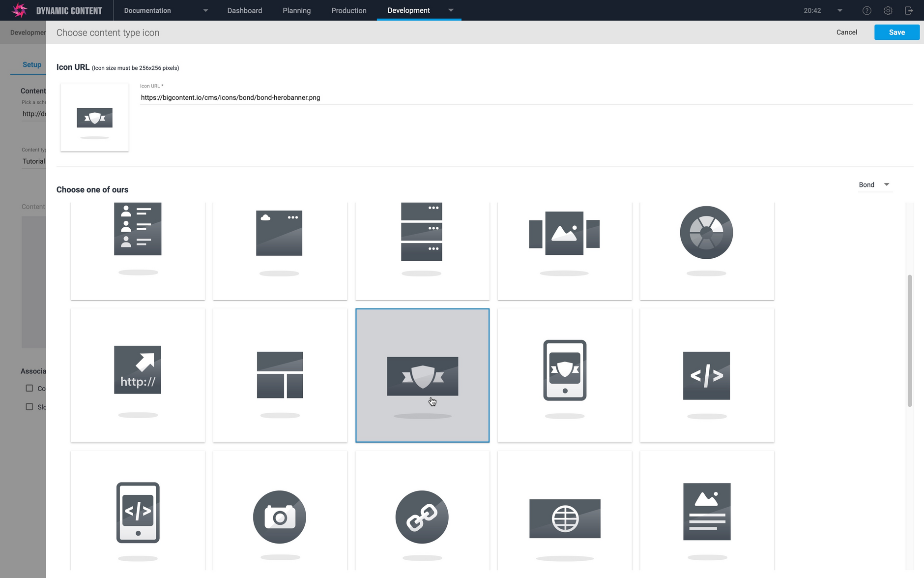Check the second Associated checkbox
Screen dimensions: 924x578
29,406
